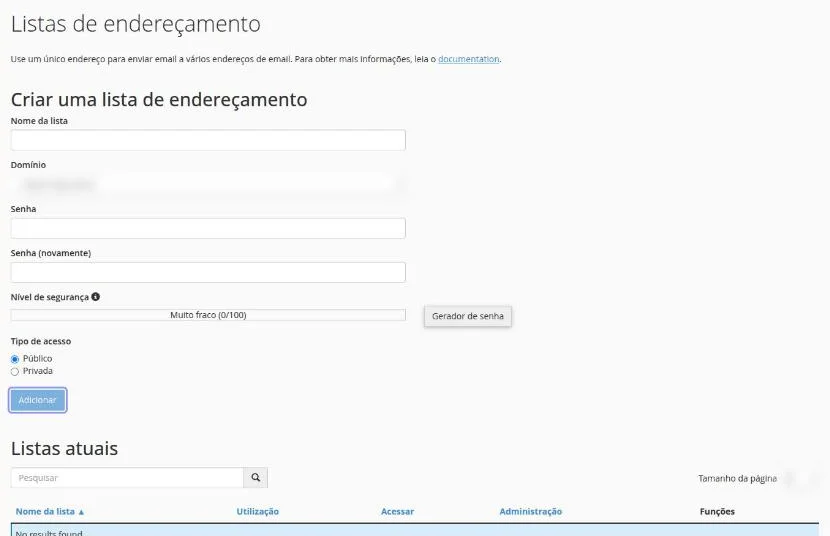The width and height of the screenshot is (830, 536).
Task: Focus the Nome da lista field
Action: 208,140
